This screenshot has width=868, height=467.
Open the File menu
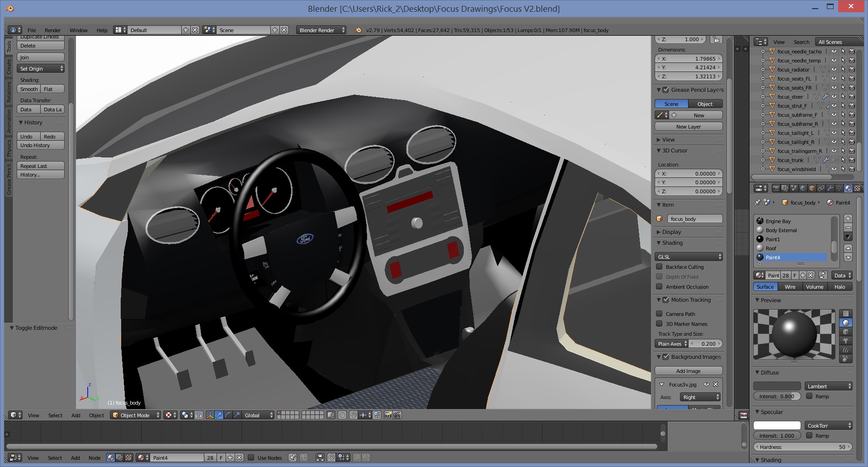32,30
